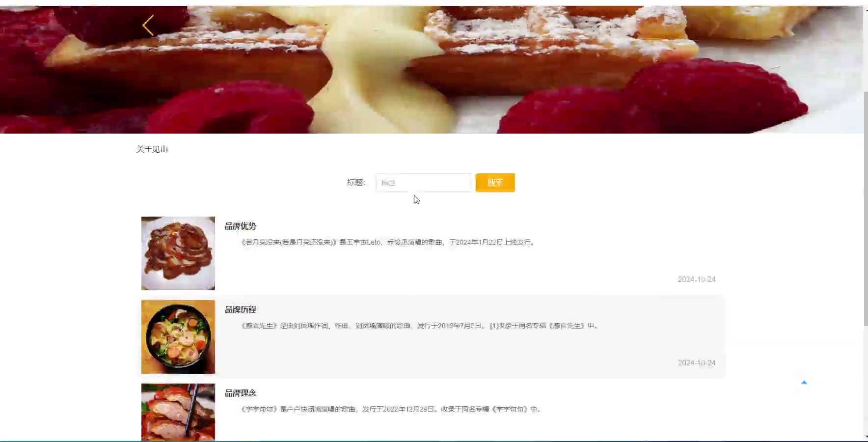Click the scrollbar up arrow
Viewport: 868px width, 442px height.
(x=866, y=9)
